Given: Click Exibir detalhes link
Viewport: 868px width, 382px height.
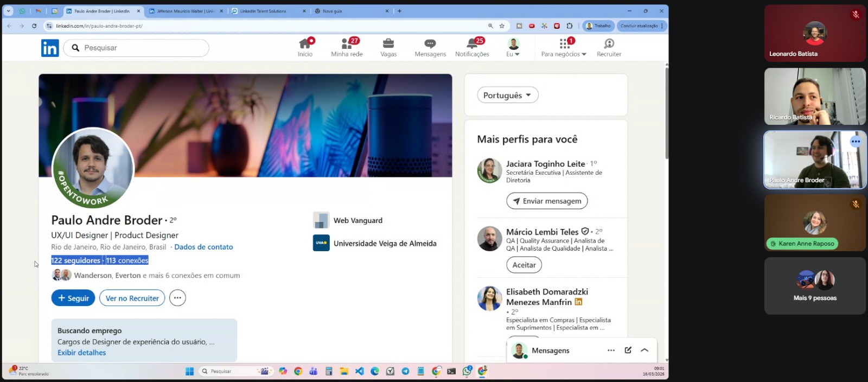Looking at the screenshot, I should (82, 353).
